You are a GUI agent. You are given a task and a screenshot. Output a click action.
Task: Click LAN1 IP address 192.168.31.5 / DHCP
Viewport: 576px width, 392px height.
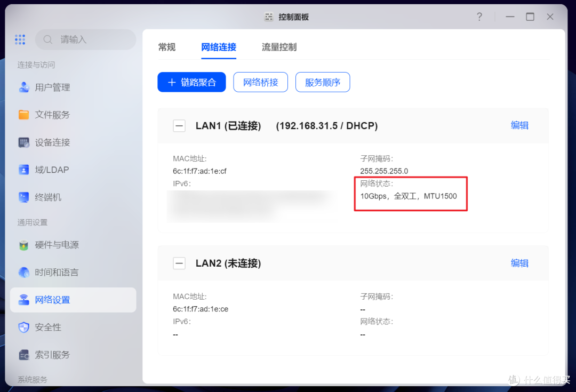tap(327, 126)
